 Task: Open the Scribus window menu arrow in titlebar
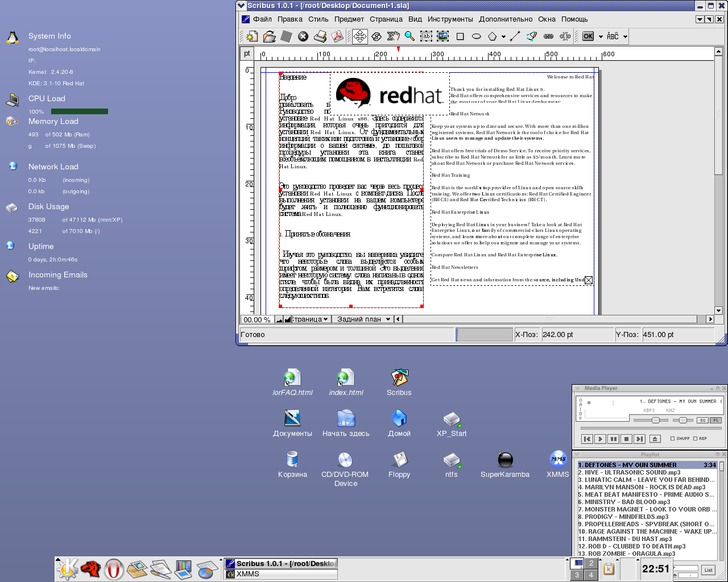point(242,6)
